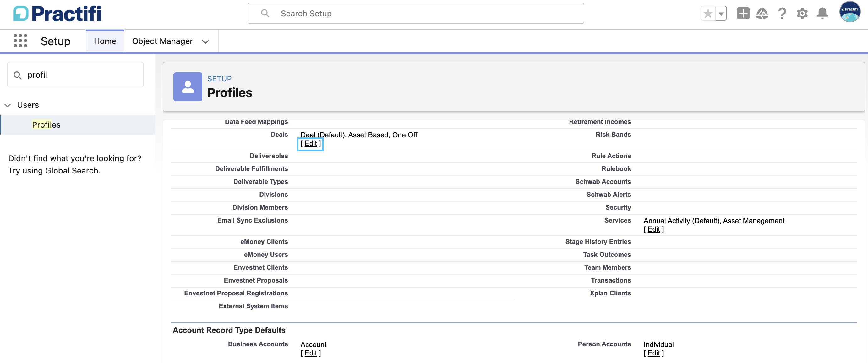This screenshot has height=363, width=868.
Task: Collapse the Users section chevron
Action: (8, 105)
